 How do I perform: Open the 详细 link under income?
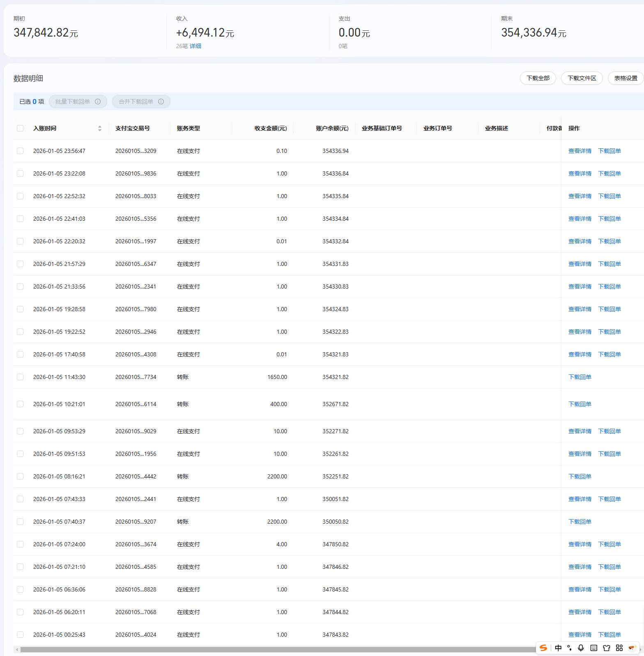195,46
